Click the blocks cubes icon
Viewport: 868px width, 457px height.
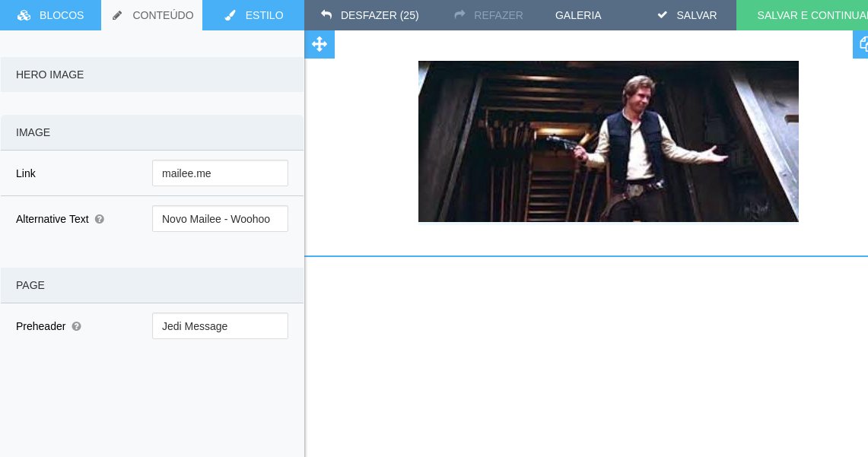tap(24, 15)
